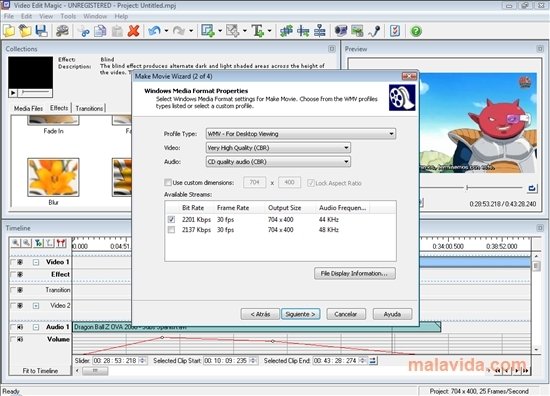This screenshot has width=550, height=396.
Task: Click the Siguiente > button
Action: point(301,314)
